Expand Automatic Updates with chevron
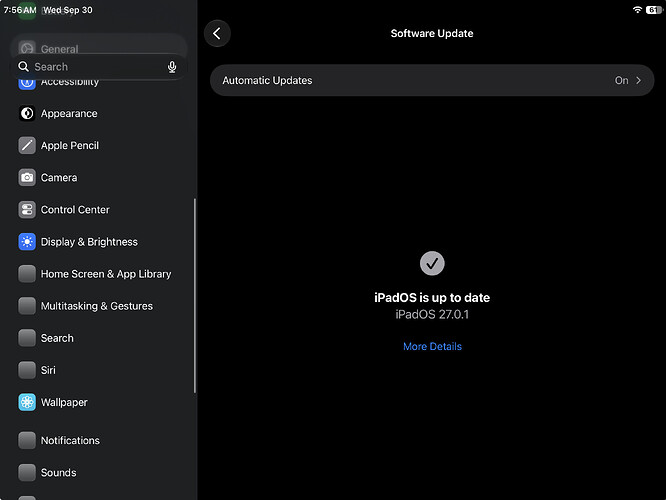This screenshot has height=500, width=666. (x=638, y=80)
